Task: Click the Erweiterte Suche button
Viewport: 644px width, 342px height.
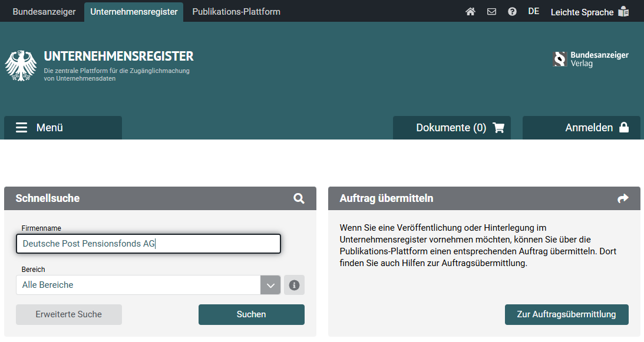Action: [x=69, y=314]
